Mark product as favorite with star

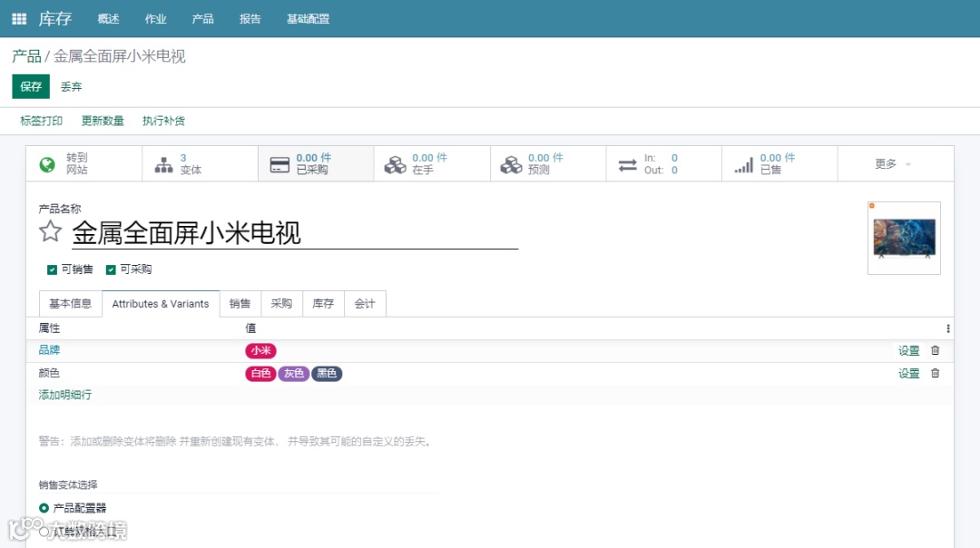pyautogui.click(x=50, y=231)
